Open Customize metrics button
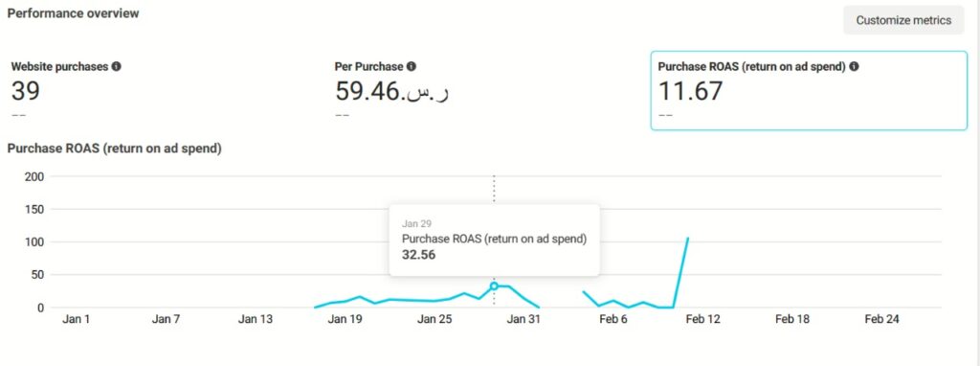 pos(903,20)
